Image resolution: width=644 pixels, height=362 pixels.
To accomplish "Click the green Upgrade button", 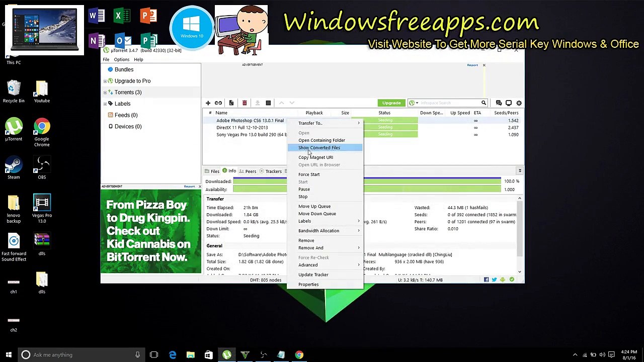I will [391, 103].
